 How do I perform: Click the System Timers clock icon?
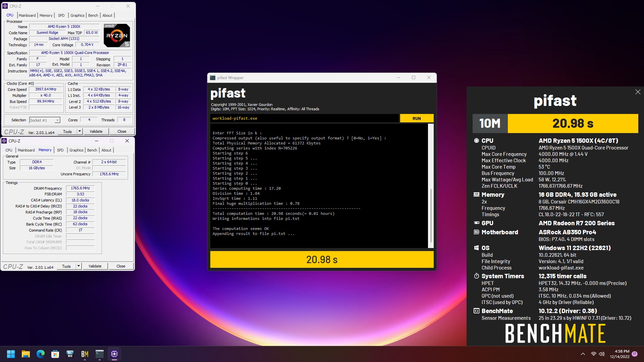pyautogui.click(x=476, y=276)
